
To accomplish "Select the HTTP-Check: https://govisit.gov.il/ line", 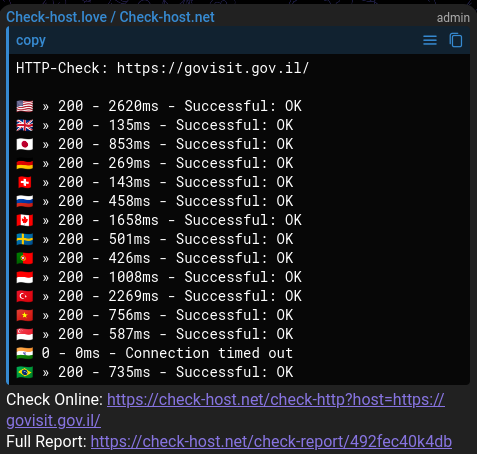I will (x=162, y=68).
